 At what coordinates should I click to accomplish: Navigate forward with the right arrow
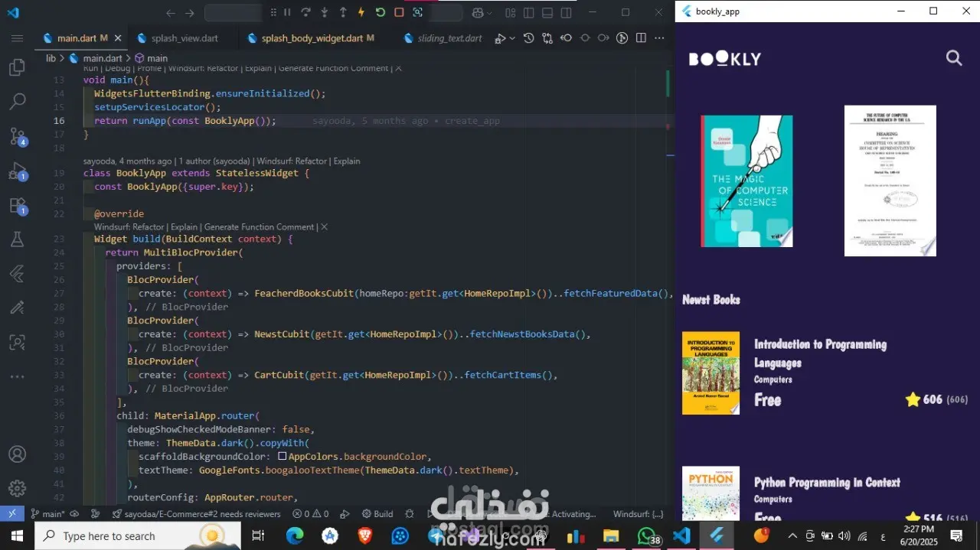tap(190, 13)
